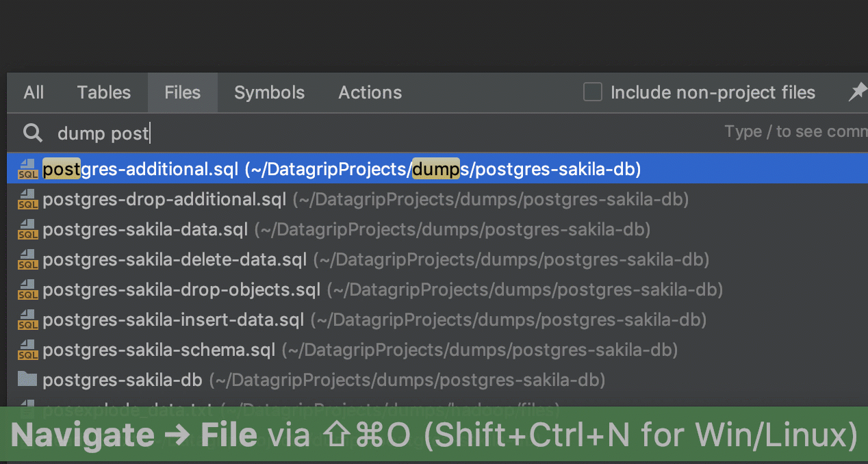Switch to the Tables tab

tap(103, 92)
